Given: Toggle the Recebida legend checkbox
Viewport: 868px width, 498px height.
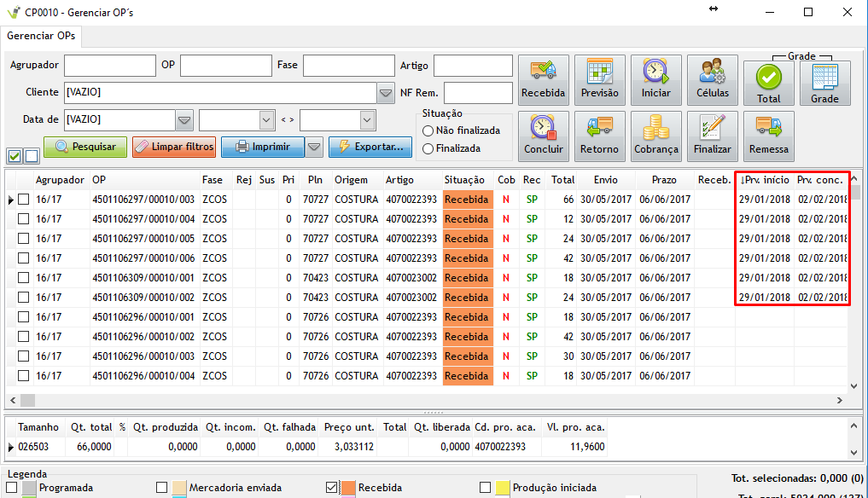Looking at the screenshot, I should (332, 488).
